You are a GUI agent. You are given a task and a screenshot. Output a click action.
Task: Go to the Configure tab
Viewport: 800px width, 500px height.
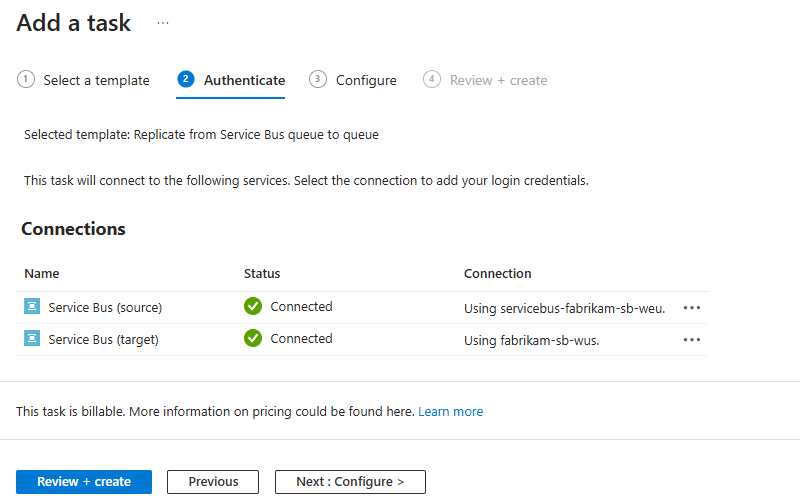pos(366,80)
